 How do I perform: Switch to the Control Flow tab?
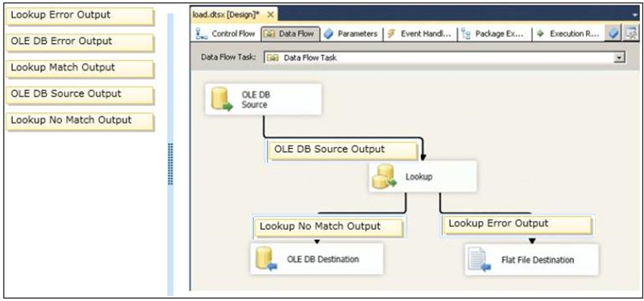pos(226,34)
